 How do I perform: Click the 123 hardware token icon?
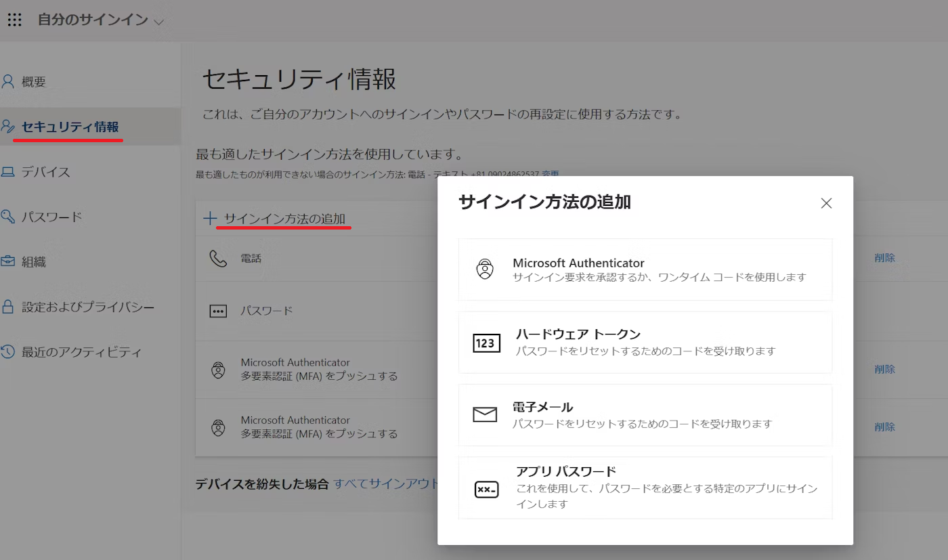[486, 343]
